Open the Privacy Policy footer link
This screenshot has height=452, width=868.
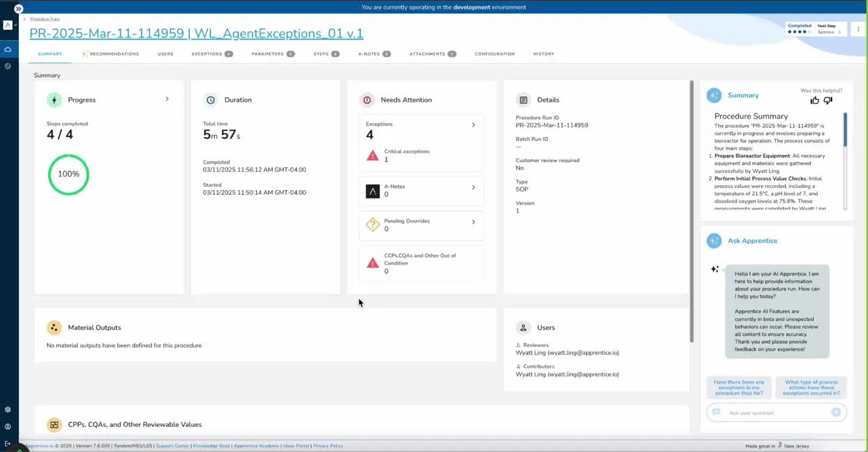(x=328, y=446)
